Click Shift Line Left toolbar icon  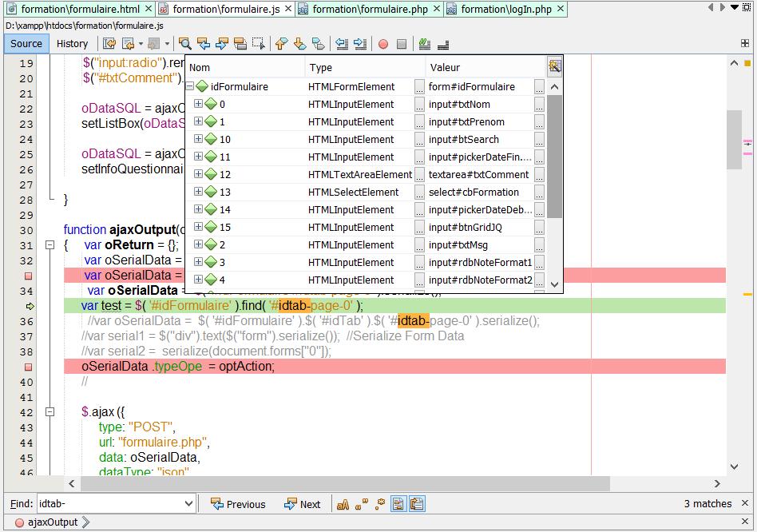(x=342, y=44)
